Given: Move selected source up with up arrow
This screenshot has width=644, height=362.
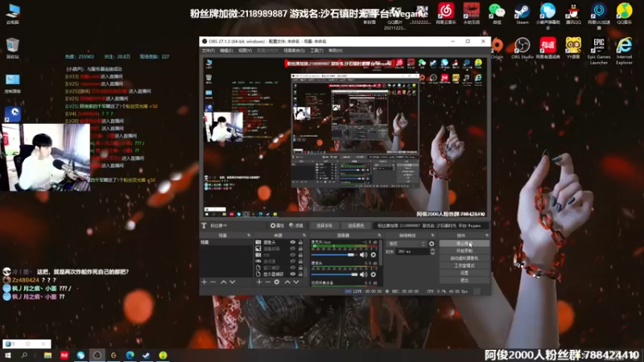Looking at the screenshot, I should pos(287,282).
